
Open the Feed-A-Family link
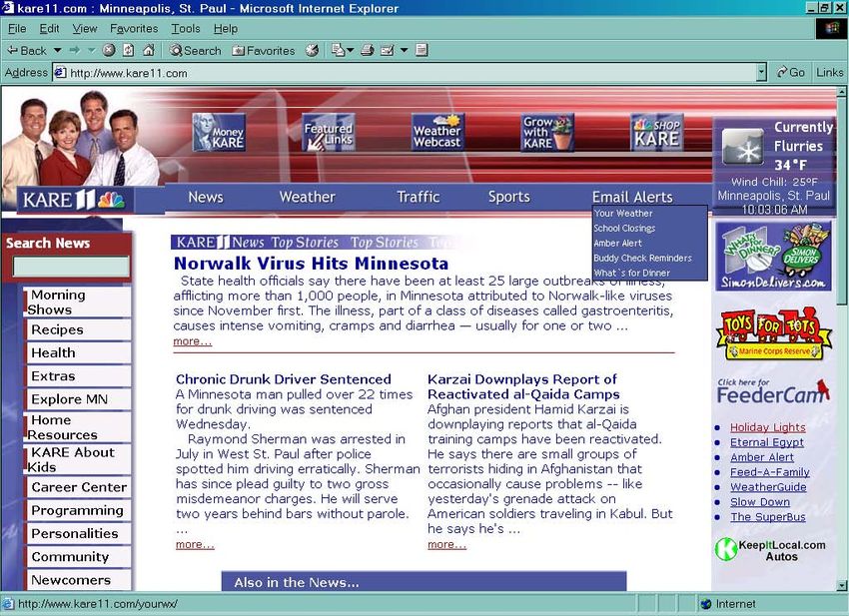[x=770, y=472]
